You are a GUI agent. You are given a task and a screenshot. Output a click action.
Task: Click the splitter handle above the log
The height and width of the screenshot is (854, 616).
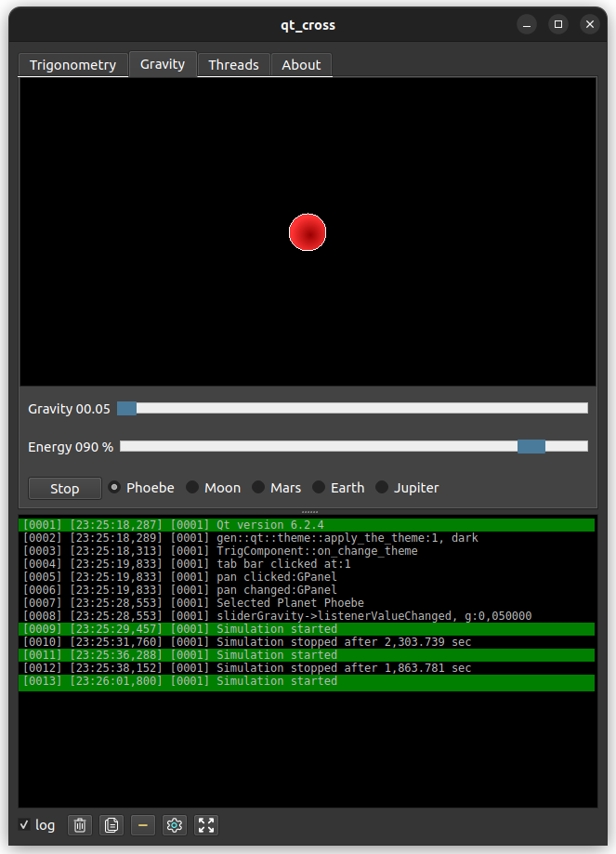tap(308, 512)
